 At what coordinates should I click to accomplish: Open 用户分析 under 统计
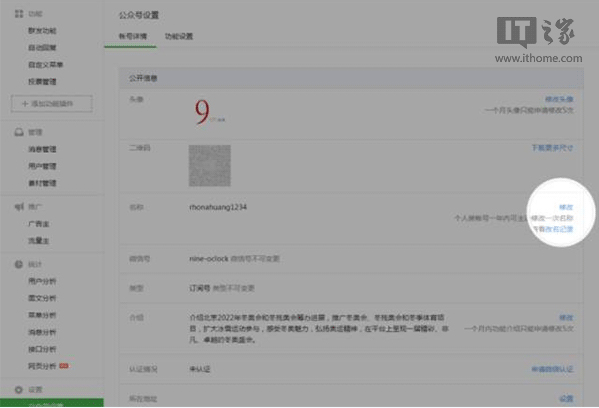click(x=42, y=281)
